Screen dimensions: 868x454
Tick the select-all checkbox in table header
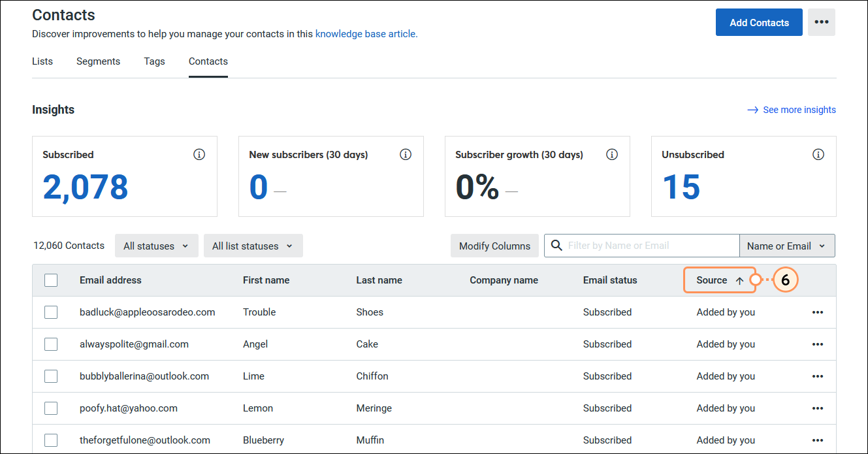point(51,280)
